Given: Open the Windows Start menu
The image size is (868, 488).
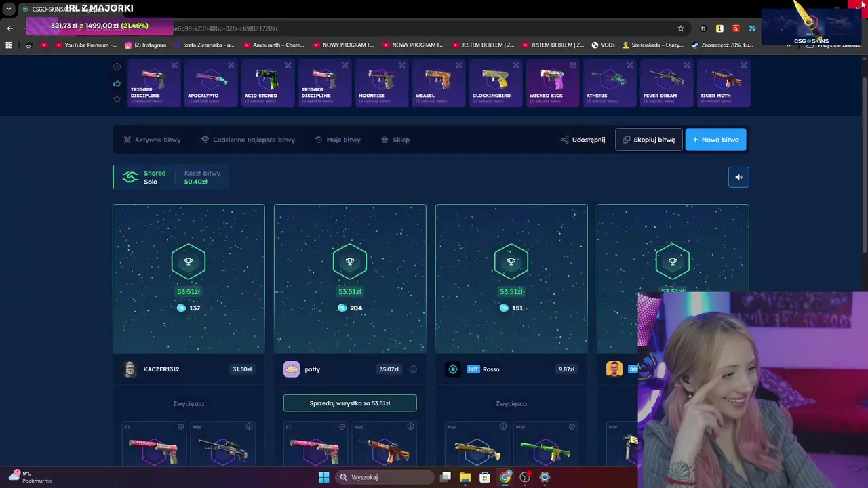Looking at the screenshot, I should point(323,477).
